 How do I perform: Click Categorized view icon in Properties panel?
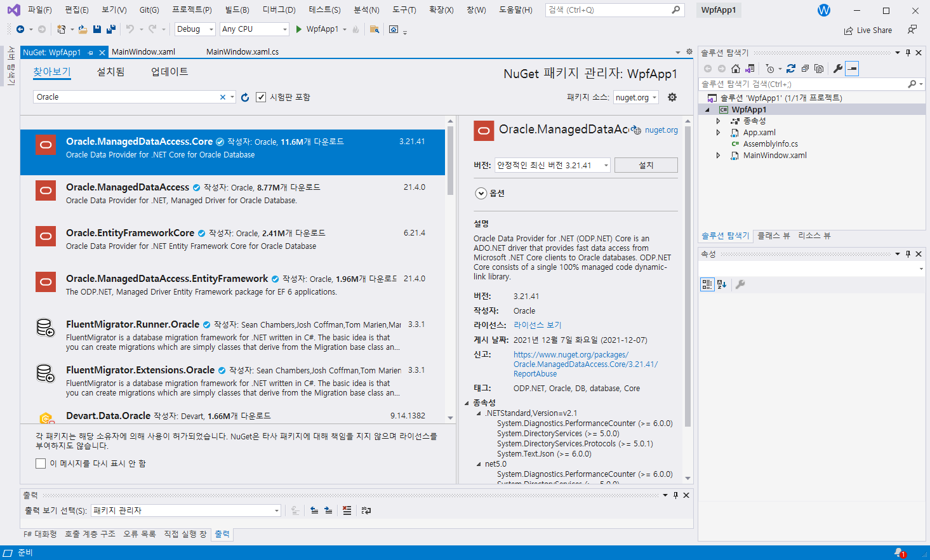pyautogui.click(x=707, y=284)
